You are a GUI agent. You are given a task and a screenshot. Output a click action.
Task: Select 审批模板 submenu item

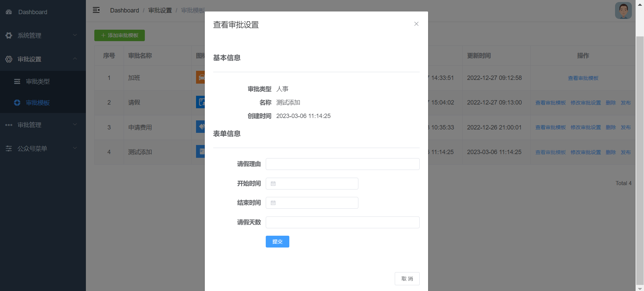click(43, 103)
